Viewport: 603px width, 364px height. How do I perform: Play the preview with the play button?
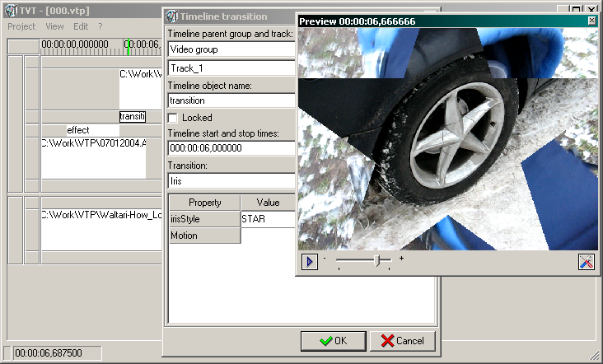tap(310, 262)
